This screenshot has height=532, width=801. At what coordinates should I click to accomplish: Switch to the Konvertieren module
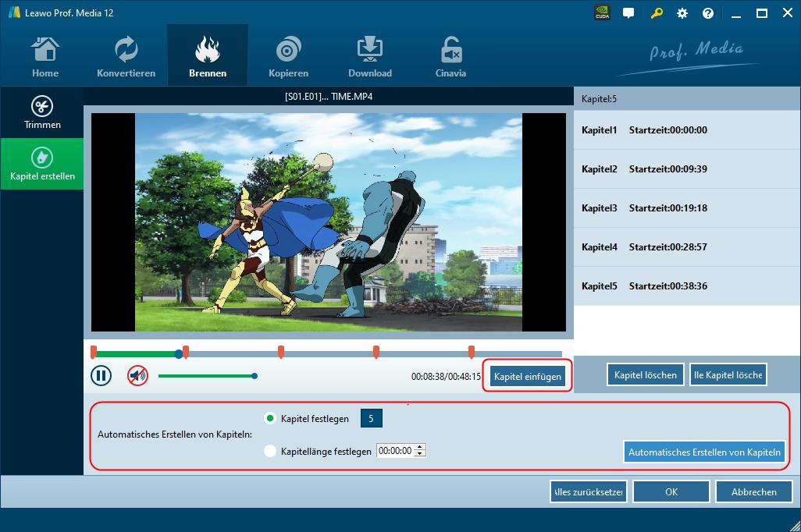[126, 56]
